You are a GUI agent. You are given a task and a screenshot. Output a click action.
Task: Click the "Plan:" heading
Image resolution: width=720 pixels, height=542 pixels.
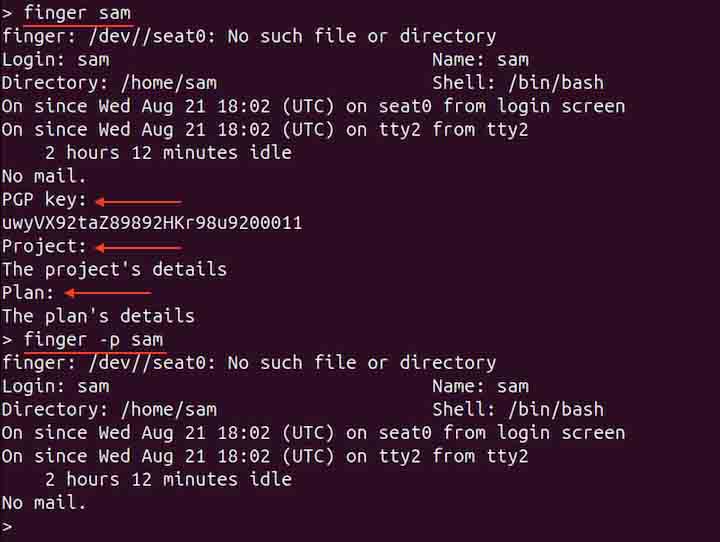click(x=28, y=292)
